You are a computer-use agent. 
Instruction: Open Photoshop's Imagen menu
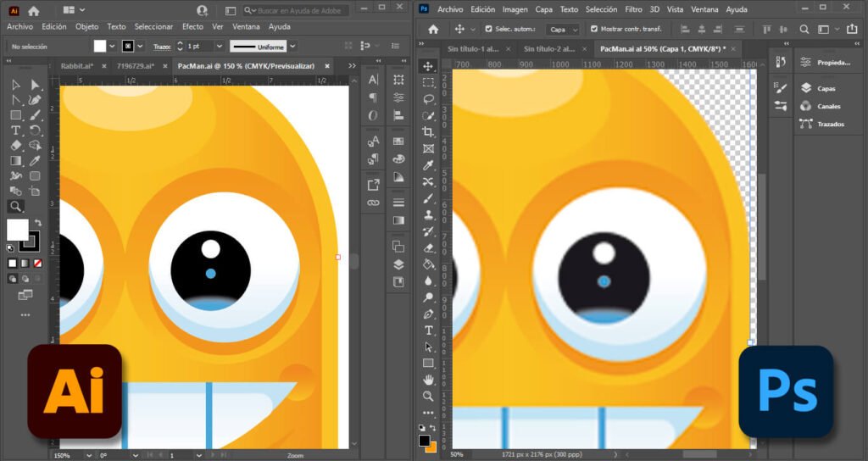tap(515, 9)
